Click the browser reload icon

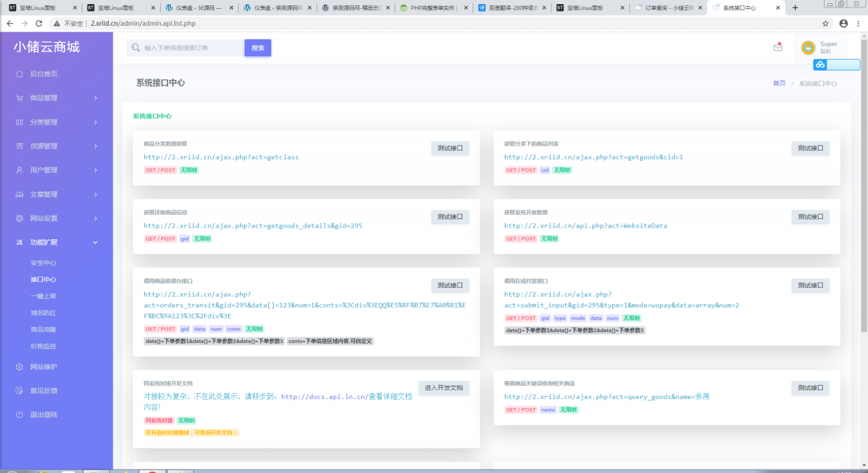click(x=39, y=23)
